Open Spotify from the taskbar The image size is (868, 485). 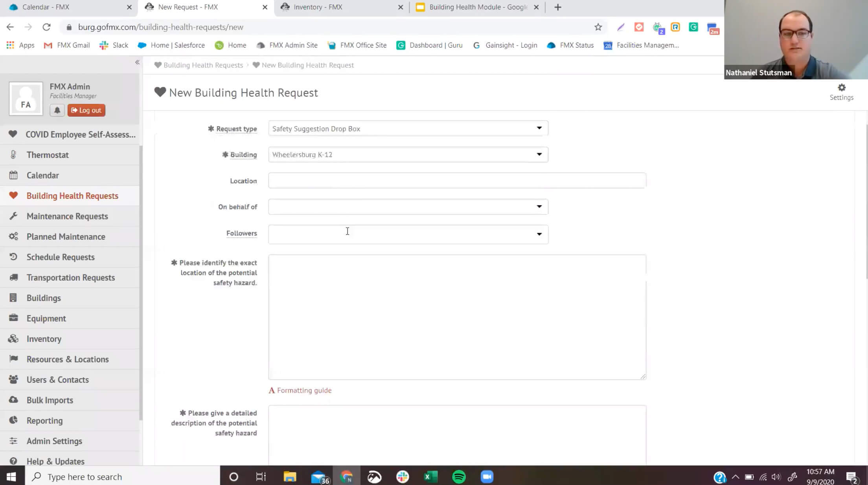coord(459,477)
